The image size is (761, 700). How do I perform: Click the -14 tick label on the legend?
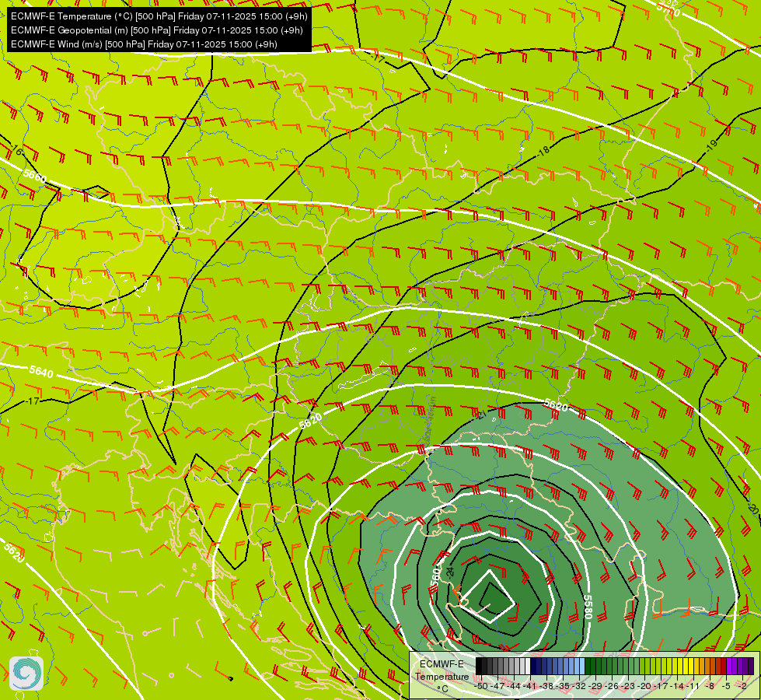[x=678, y=686]
